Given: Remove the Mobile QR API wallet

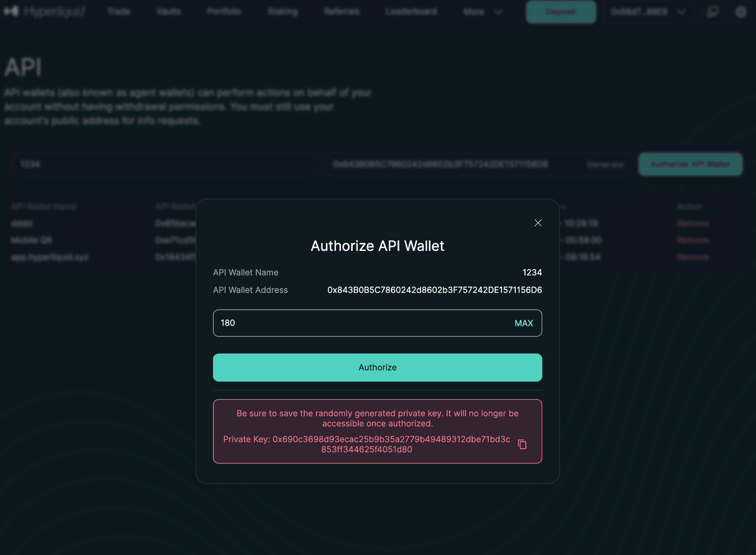Looking at the screenshot, I should coord(693,240).
